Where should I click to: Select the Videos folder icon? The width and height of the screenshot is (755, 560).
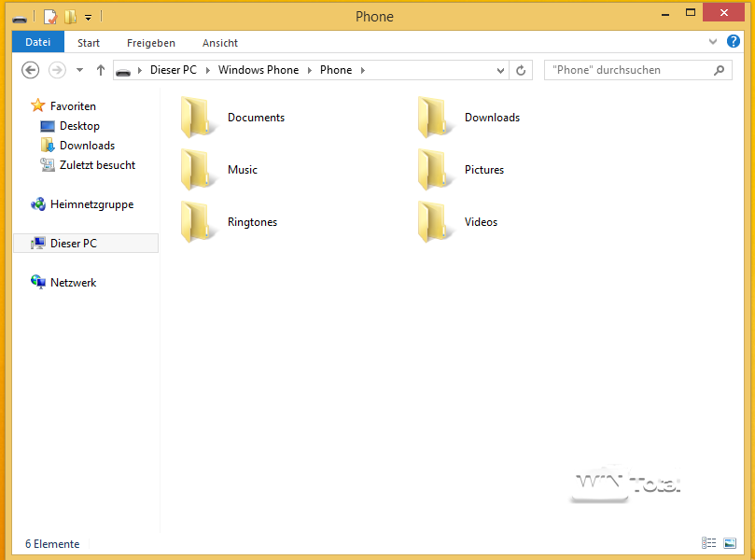pos(435,222)
